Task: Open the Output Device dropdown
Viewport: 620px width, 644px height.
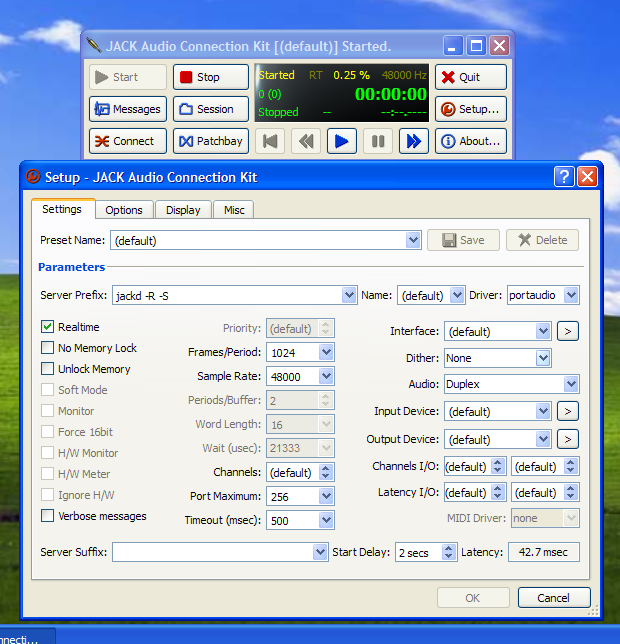Action: pos(543,439)
